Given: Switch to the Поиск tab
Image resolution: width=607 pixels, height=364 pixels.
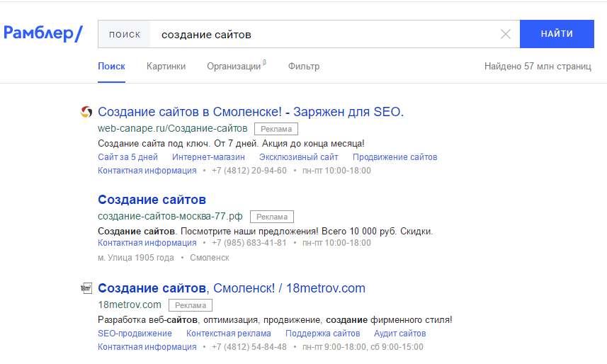Looking at the screenshot, I should (x=111, y=67).
